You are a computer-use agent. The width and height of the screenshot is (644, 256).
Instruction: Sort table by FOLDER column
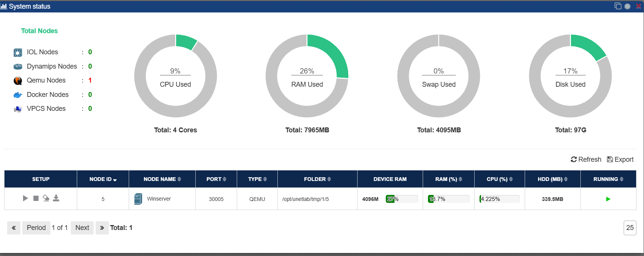318,179
